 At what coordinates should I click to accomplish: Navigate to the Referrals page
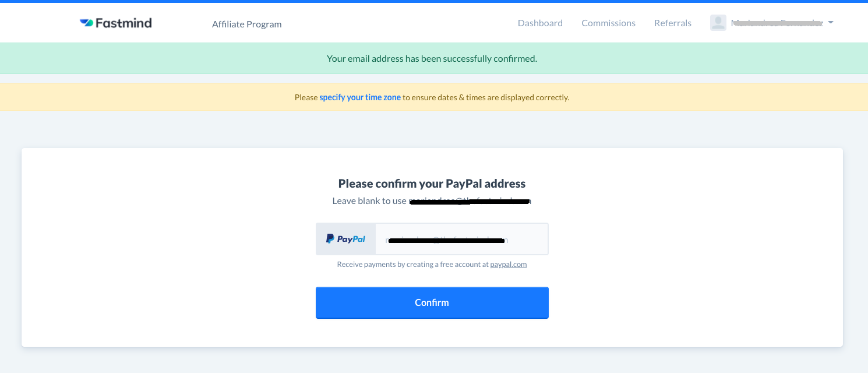coord(673,23)
